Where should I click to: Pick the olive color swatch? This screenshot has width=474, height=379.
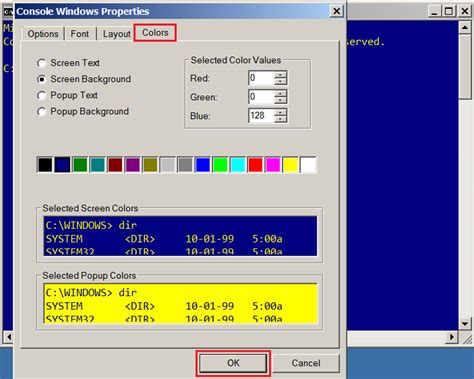(x=150, y=165)
